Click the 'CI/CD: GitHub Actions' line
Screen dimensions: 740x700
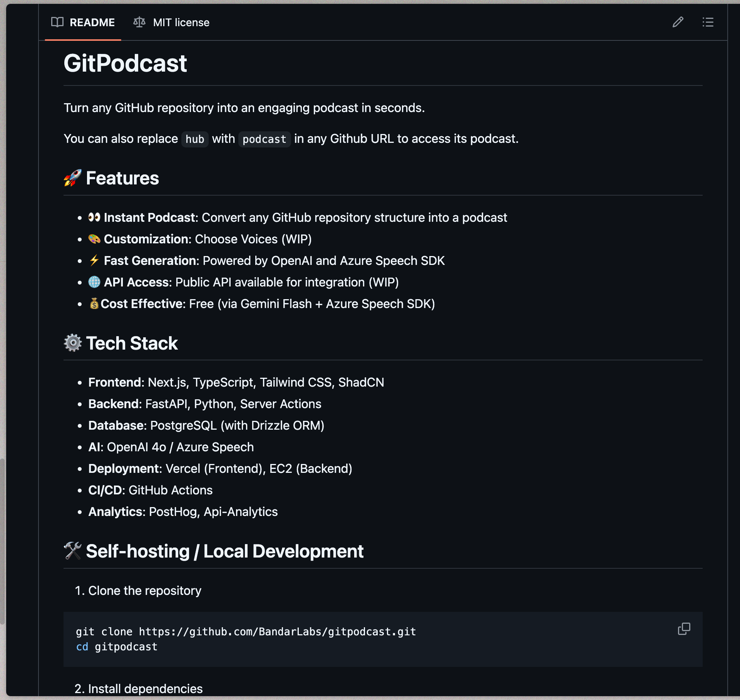tap(151, 490)
